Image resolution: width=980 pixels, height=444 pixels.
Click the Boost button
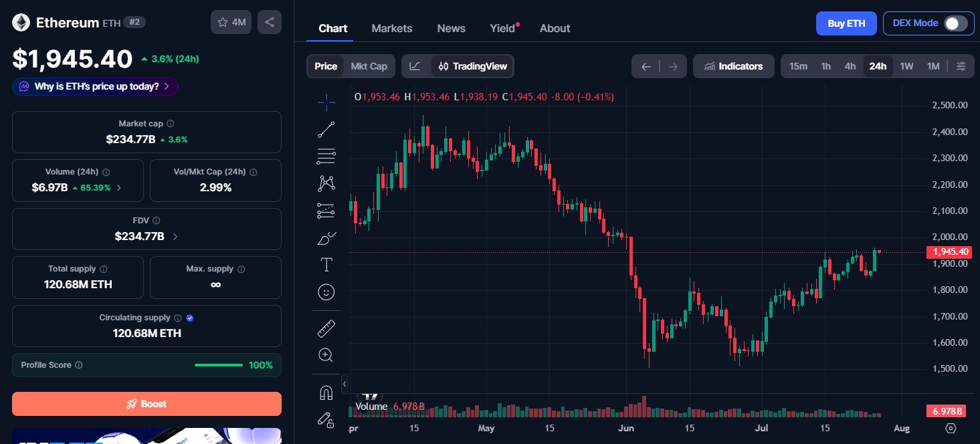click(x=146, y=404)
